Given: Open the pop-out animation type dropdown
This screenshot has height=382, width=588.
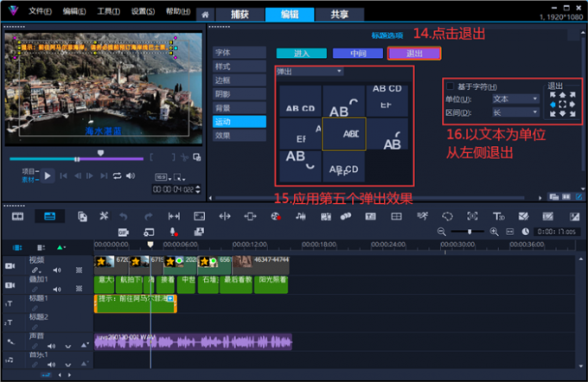Looking at the screenshot, I should click(x=309, y=71).
